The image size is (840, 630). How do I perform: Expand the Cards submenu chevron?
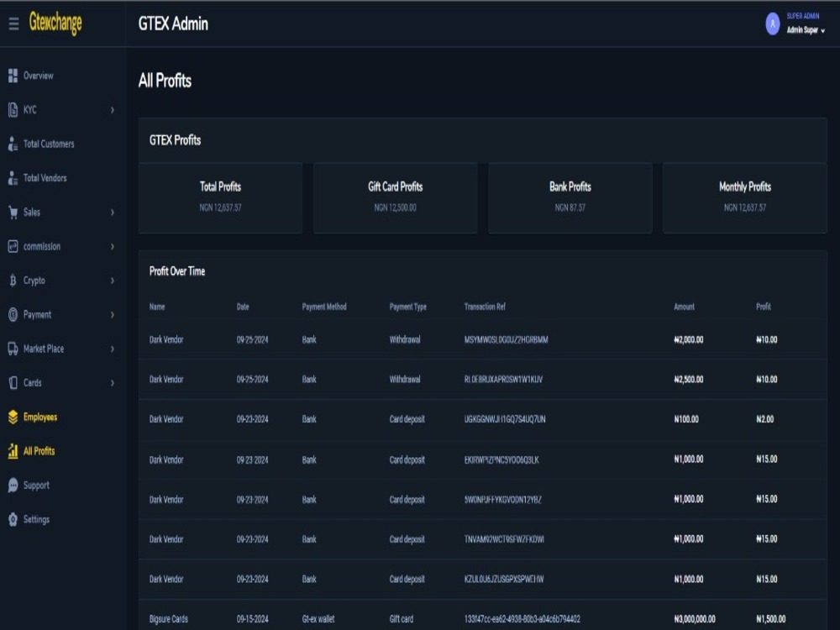tap(112, 382)
